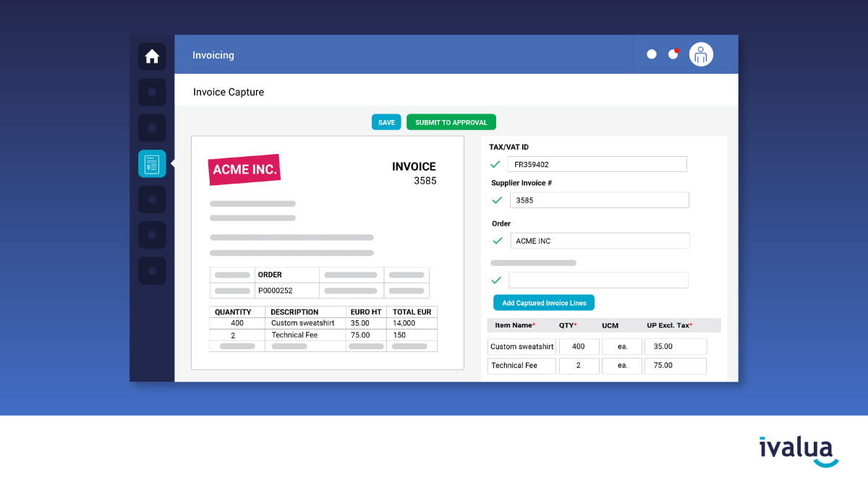Open the UCM selector for Custom sweatshirt
Viewport: 868px width, 488px height.
[x=621, y=346]
